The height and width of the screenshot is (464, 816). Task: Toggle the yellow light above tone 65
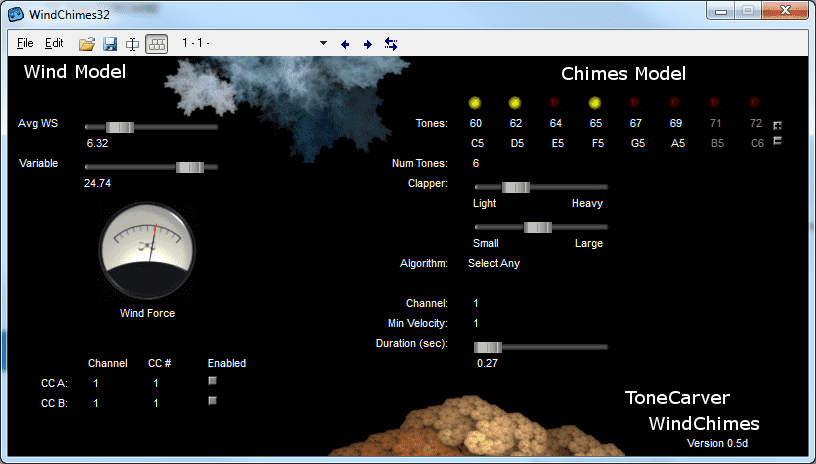tap(595, 103)
